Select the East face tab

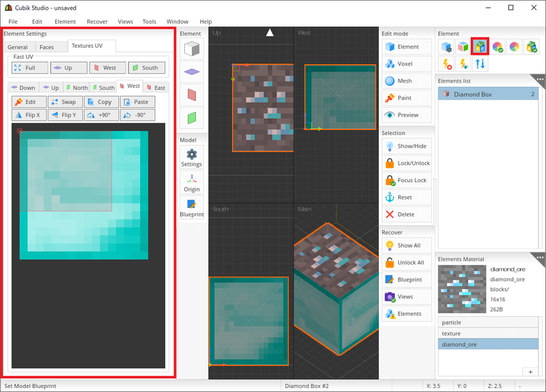pyautogui.click(x=156, y=88)
